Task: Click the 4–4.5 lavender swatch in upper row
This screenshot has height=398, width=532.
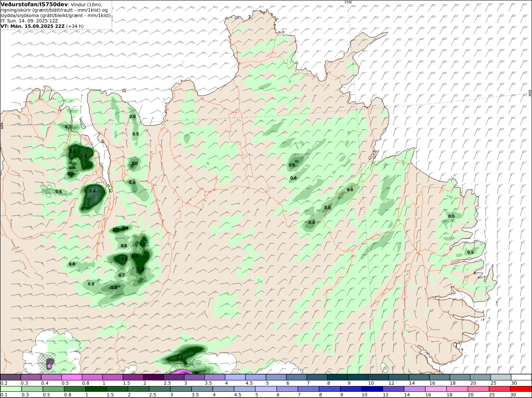Action: [x=235, y=377]
